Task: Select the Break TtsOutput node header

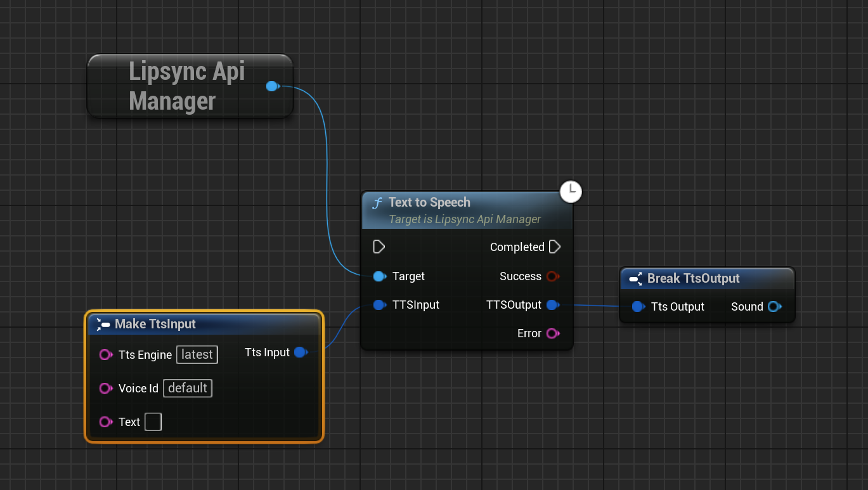Action: [693, 278]
